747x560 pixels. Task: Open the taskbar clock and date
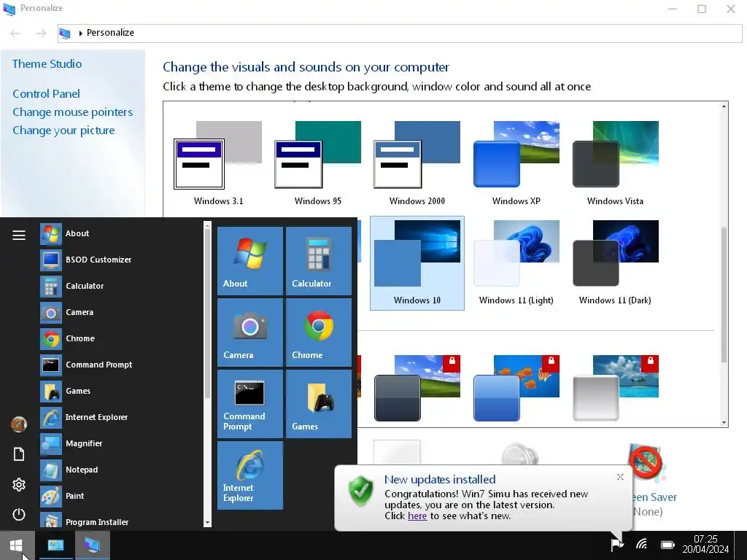[705, 544]
